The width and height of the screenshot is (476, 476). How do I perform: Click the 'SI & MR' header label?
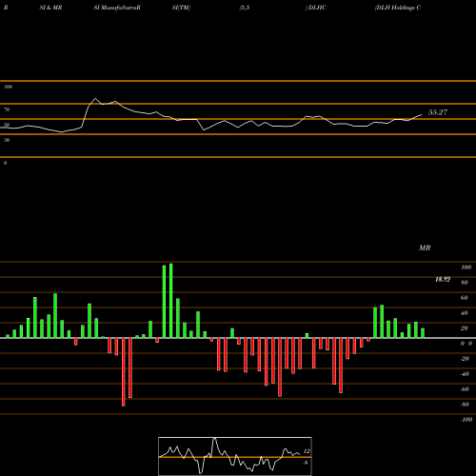[x=50, y=8]
